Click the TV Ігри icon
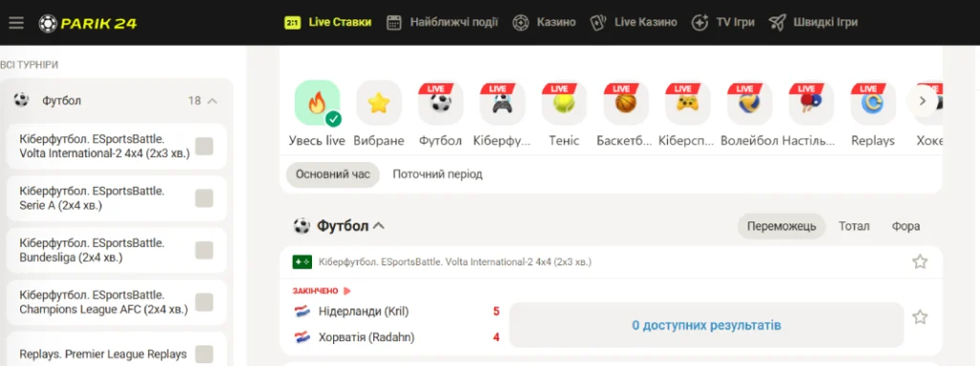Image resolution: width=980 pixels, height=366 pixels. tap(700, 23)
